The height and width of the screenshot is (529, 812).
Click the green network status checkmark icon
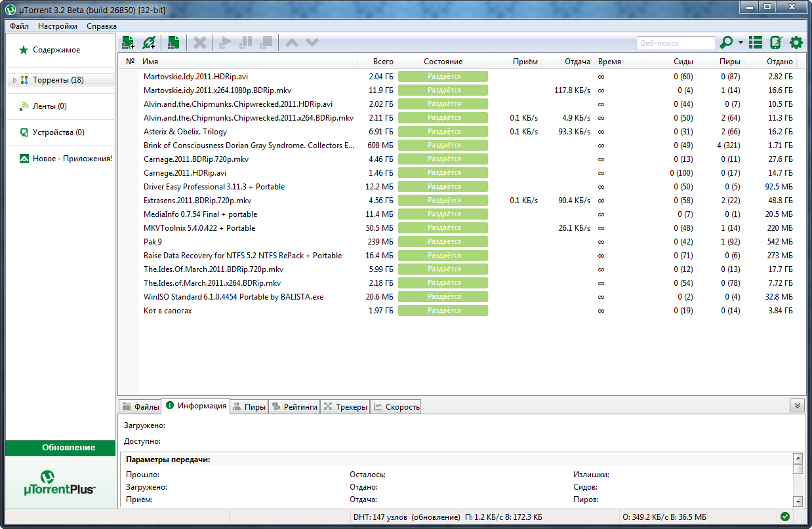(x=784, y=517)
